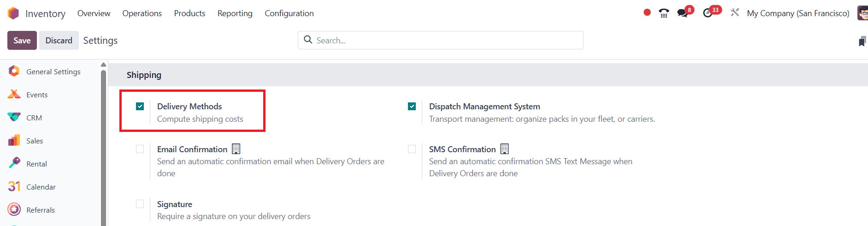Click the user avatar in top bar
This screenshot has width=868, height=226.
862,13
